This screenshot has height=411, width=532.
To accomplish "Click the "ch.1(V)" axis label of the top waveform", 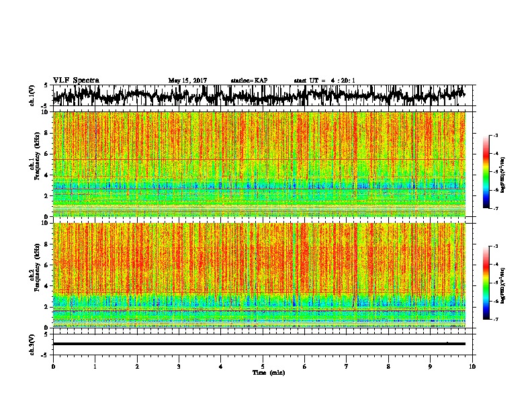I will click(x=32, y=95).
